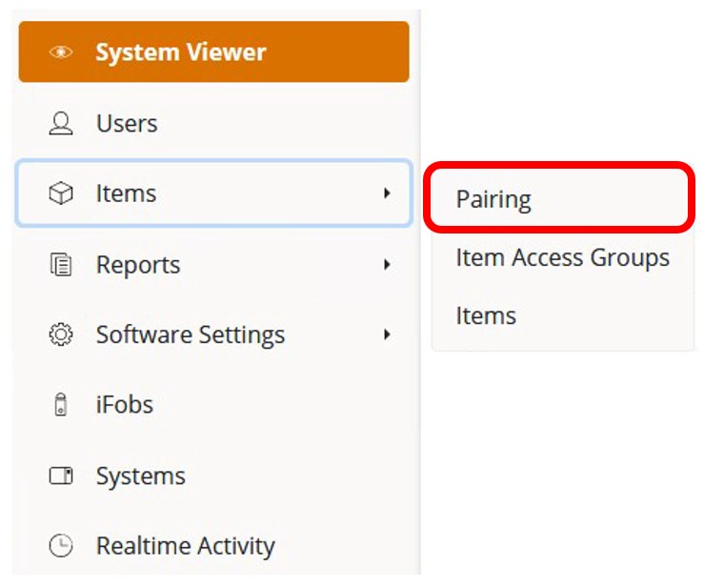Go to the Users text label

click(x=127, y=123)
